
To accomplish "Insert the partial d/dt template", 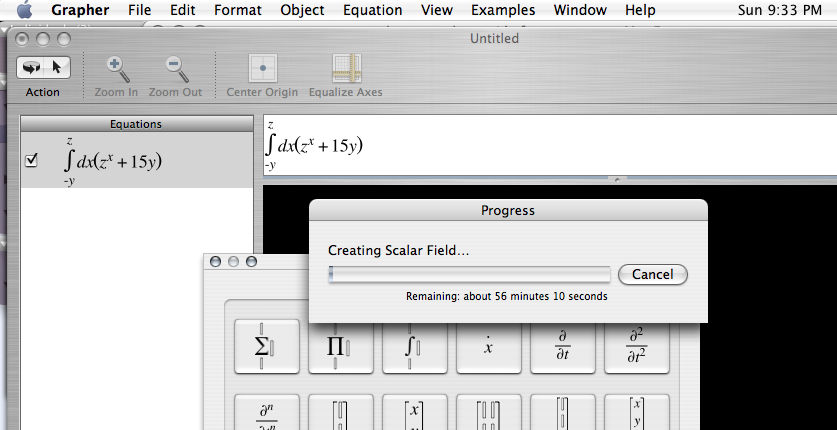I will click(563, 347).
